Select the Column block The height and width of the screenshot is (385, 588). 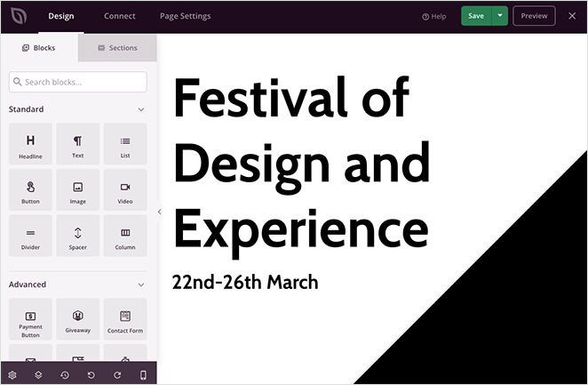(125, 236)
